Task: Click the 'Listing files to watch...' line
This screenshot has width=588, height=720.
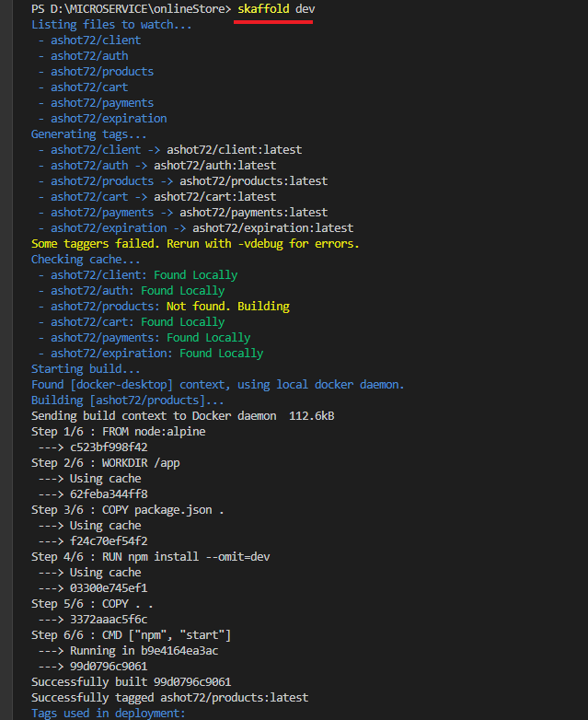Action: tap(111, 25)
